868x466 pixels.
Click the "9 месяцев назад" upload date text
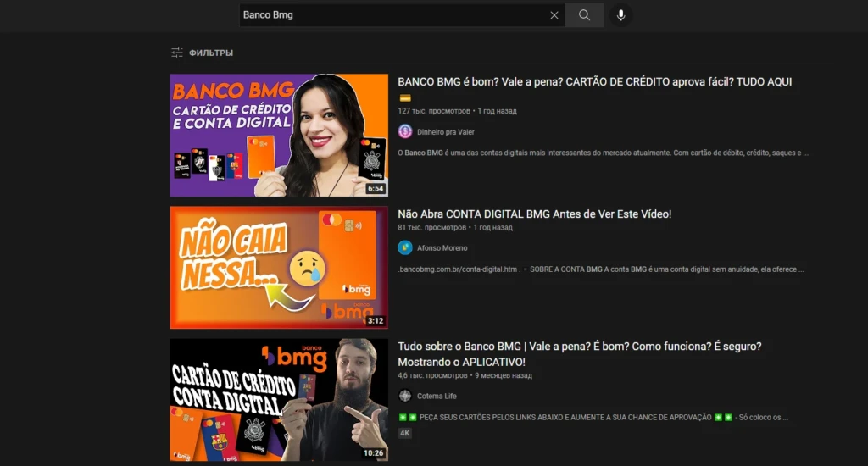pos(504,375)
